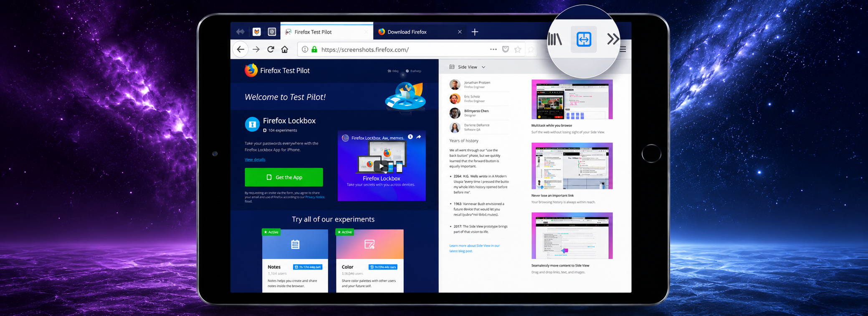Viewport: 868px width, 316px height.
Task: Open page actions three-dot menu
Action: [x=493, y=49]
